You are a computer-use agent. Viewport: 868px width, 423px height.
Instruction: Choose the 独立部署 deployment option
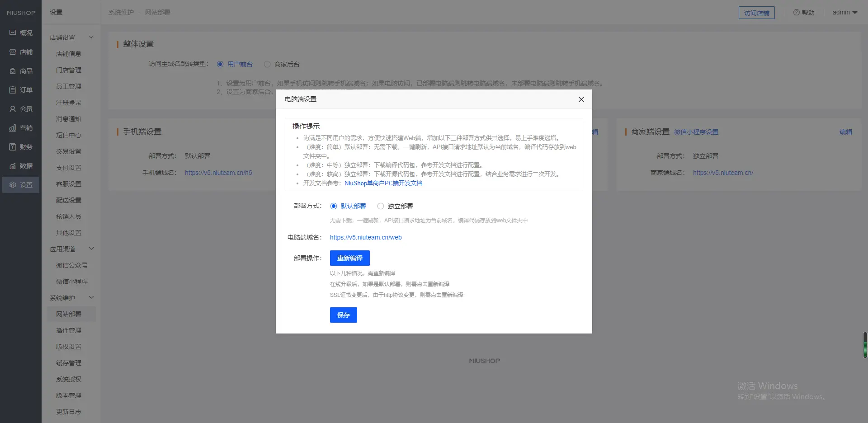point(381,206)
